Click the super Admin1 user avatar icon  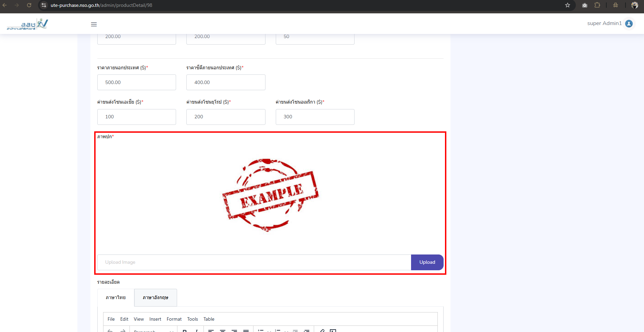(x=629, y=23)
